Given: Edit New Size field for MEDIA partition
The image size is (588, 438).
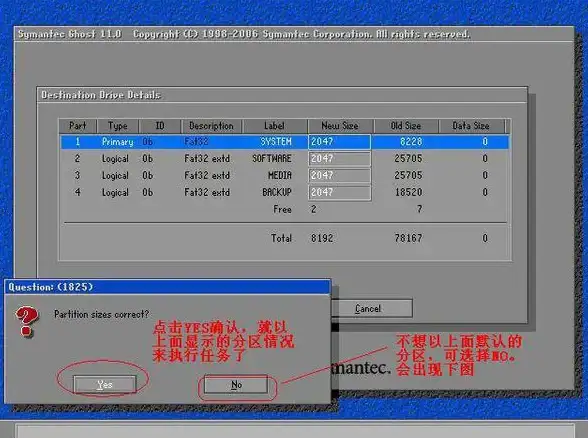Looking at the screenshot, I should coord(339,176).
